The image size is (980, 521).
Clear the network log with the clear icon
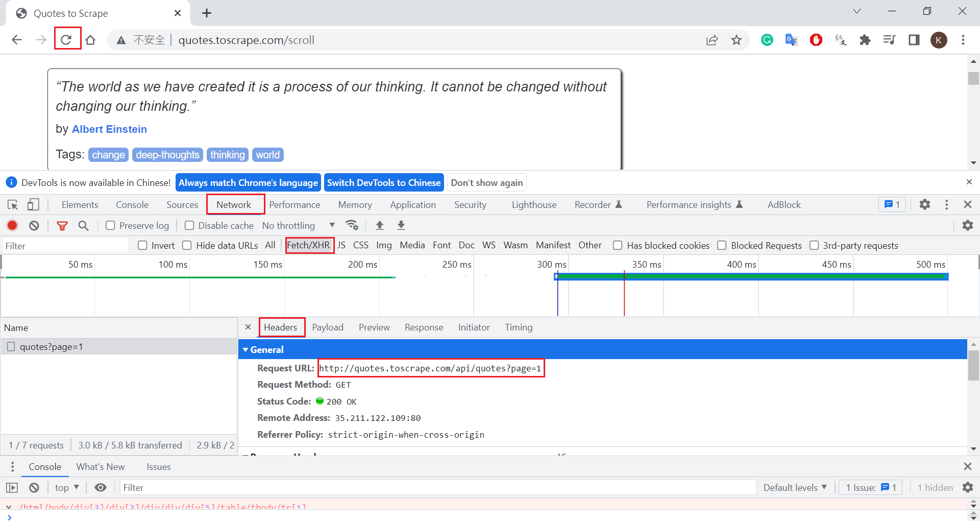(x=34, y=225)
